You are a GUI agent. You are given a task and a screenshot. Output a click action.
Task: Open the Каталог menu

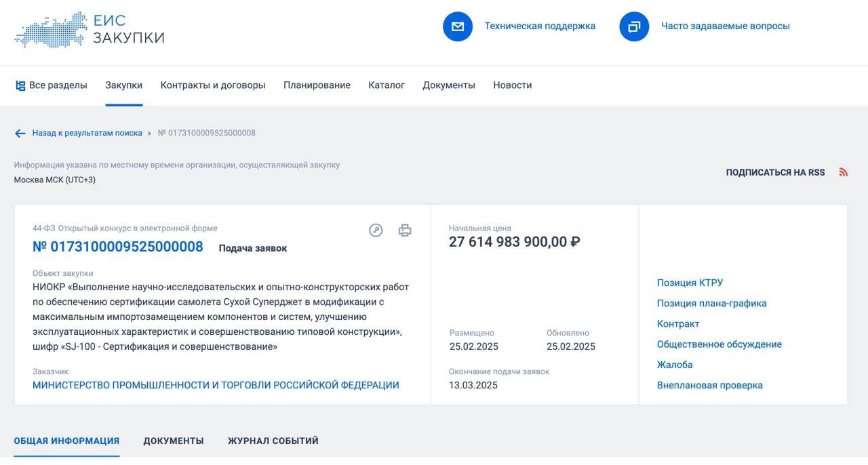pos(387,85)
